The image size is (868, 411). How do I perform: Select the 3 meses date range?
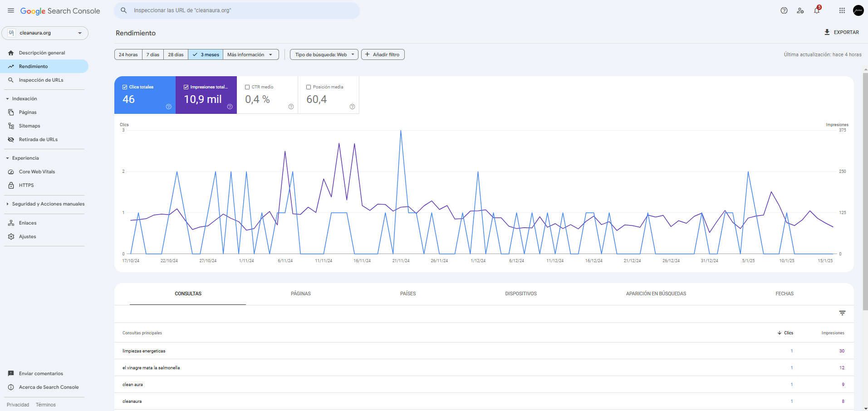pos(206,54)
